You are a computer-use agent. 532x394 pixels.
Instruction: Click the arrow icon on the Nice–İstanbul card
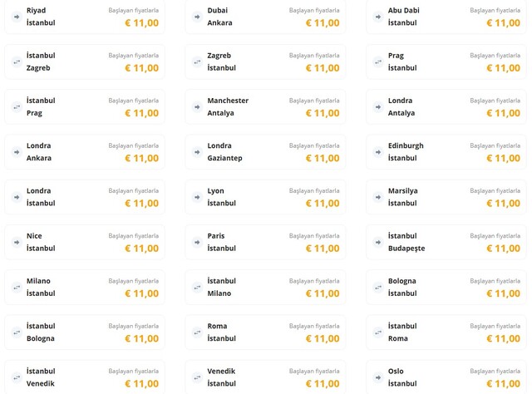point(17,242)
